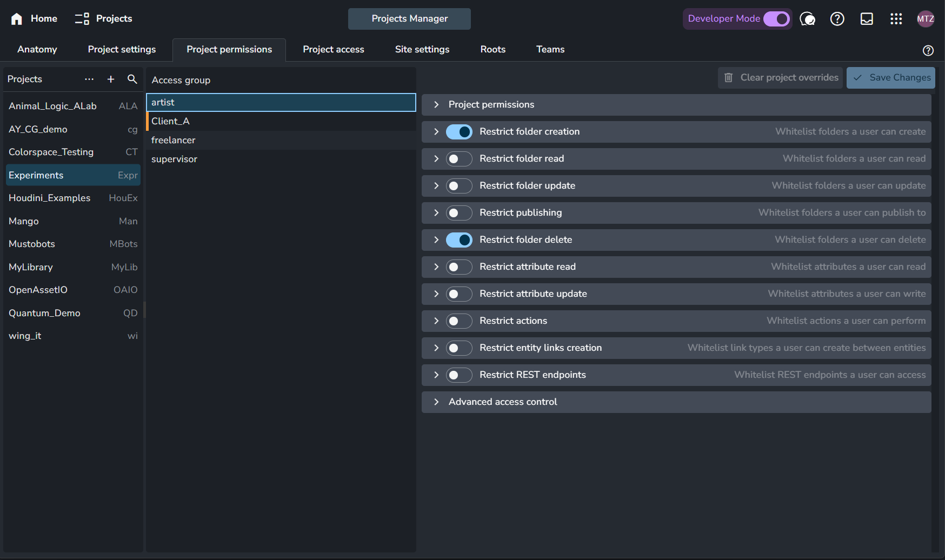
Task: Open the Site settings tab
Action: (x=422, y=49)
